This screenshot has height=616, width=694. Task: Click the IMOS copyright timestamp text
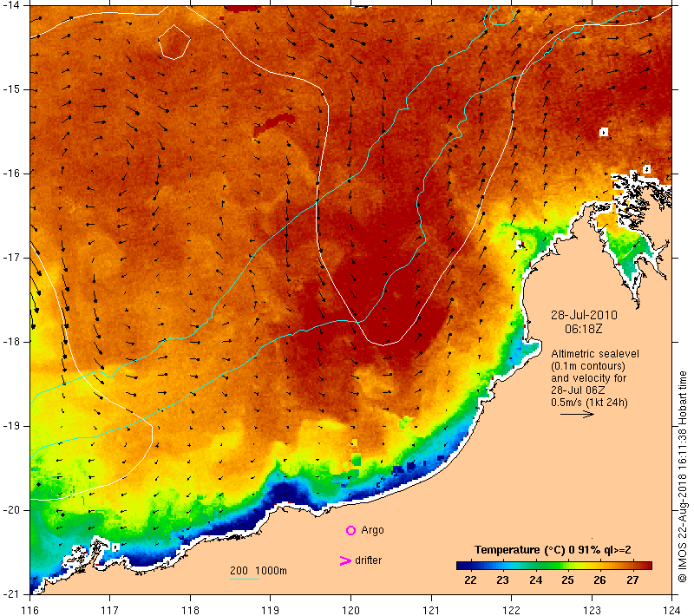click(682, 477)
